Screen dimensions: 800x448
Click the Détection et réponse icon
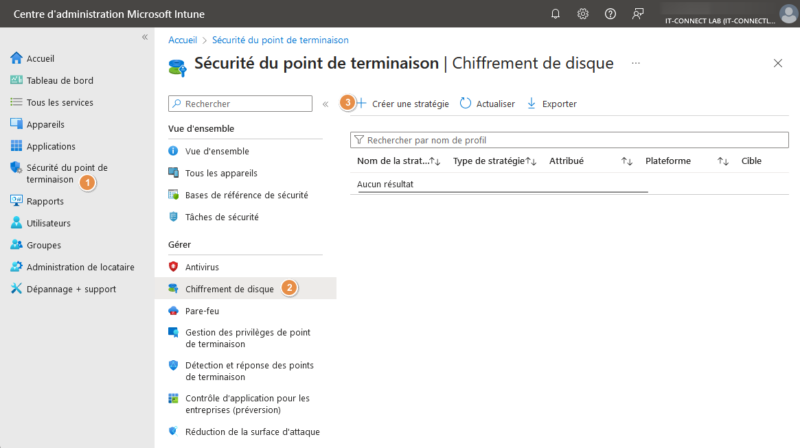[173, 365]
